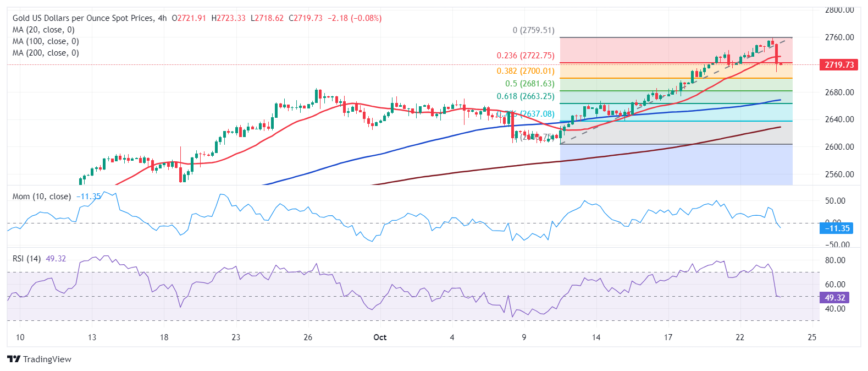
Task: Click the 2800.00 price axis label
Action: pyautogui.click(x=839, y=10)
